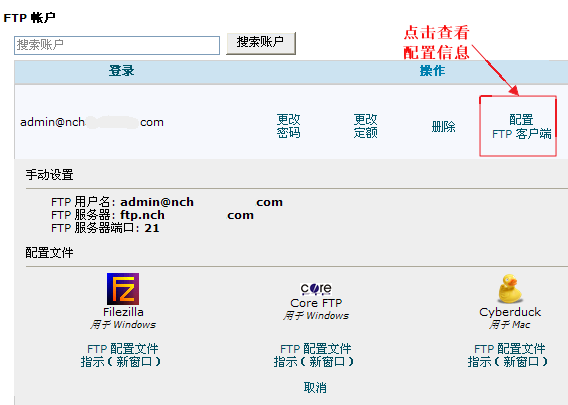
Task: Open Core FTP 指示（新窗口）instructions link
Action: [314, 362]
